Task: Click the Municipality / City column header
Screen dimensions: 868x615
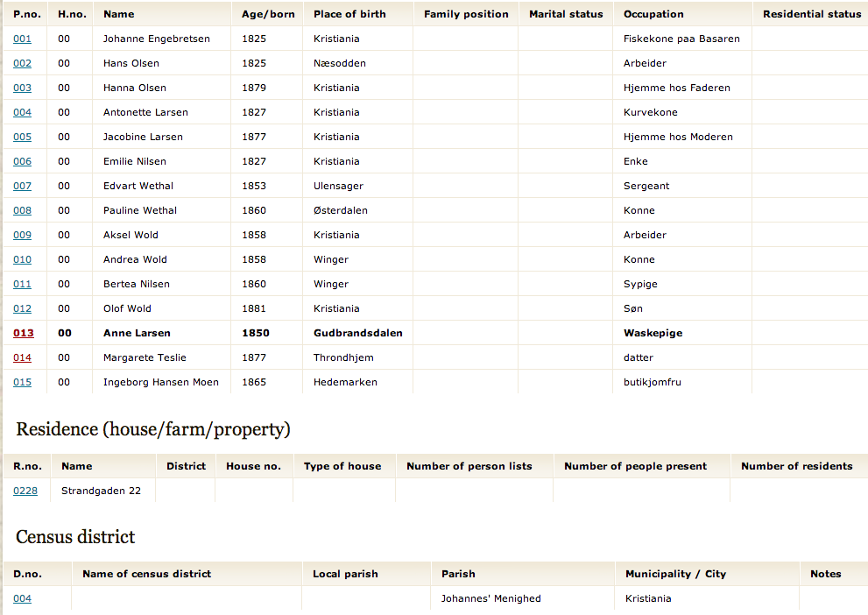Action: (x=675, y=574)
